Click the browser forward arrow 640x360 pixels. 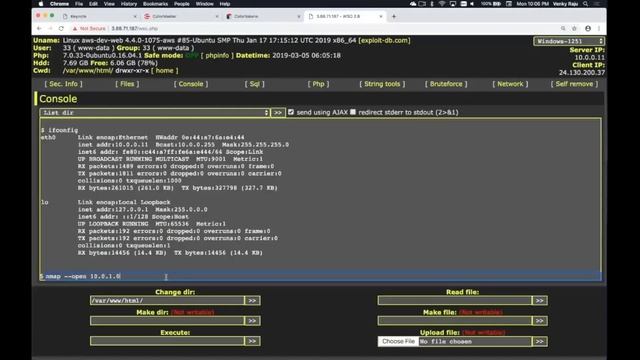[50, 29]
